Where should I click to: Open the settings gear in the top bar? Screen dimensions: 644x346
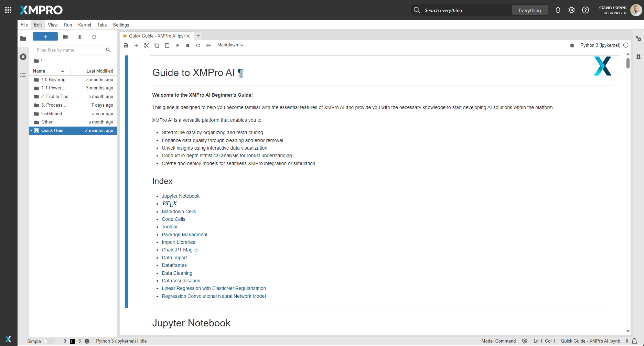pos(572,10)
